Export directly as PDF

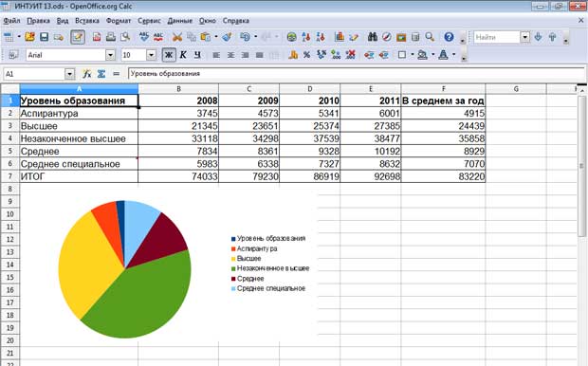(x=97, y=37)
